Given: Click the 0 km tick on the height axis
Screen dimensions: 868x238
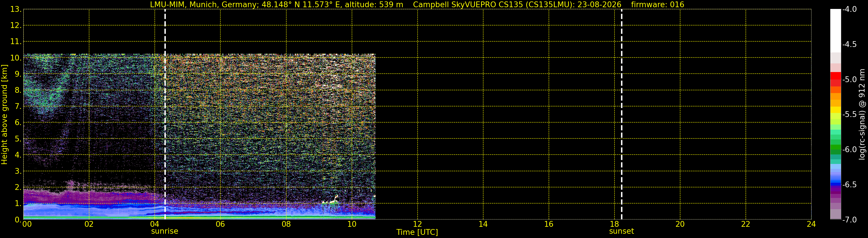Looking at the screenshot, I should (18, 220).
